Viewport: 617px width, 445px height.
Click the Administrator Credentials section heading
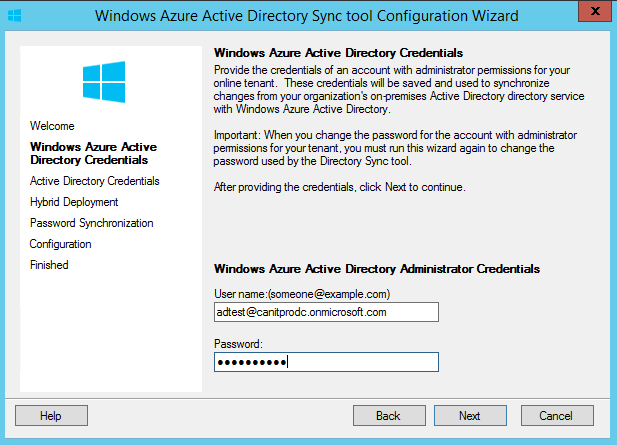coord(377,269)
